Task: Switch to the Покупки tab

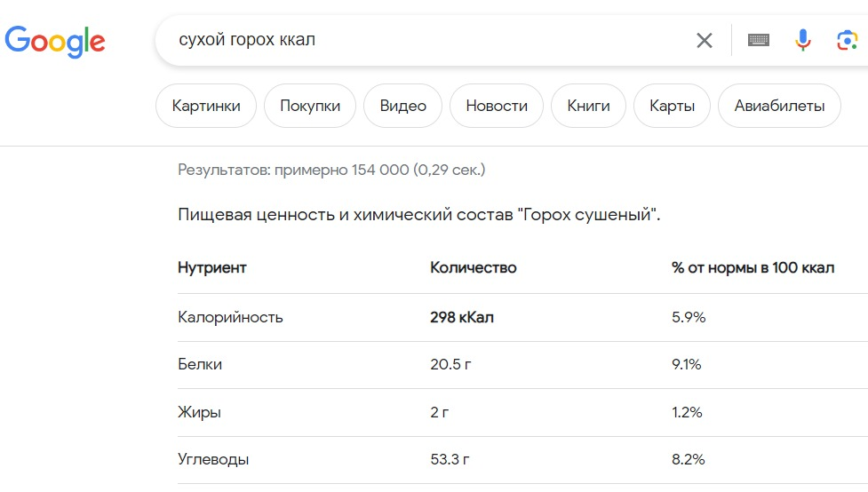Action: [x=310, y=107]
